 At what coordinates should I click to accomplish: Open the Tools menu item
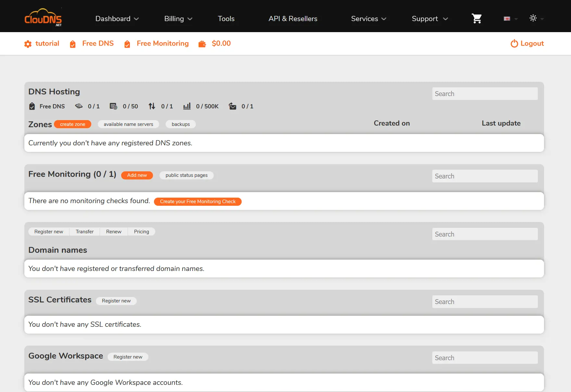click(x=226, y=19)
